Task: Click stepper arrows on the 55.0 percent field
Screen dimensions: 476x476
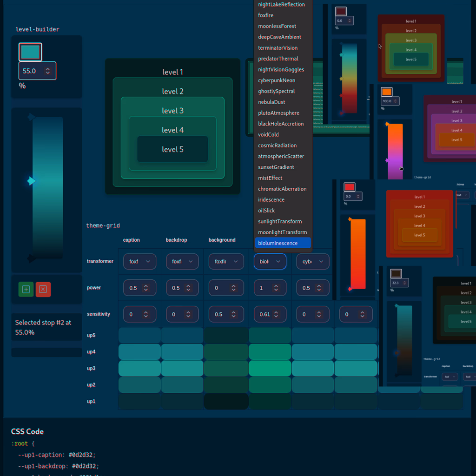Action: coord(48,71)
